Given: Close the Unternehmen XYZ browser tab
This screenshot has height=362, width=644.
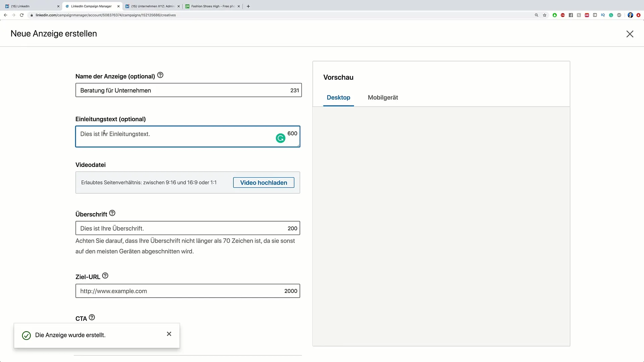Looking at the screenshot, I should (x=178, y=6).
